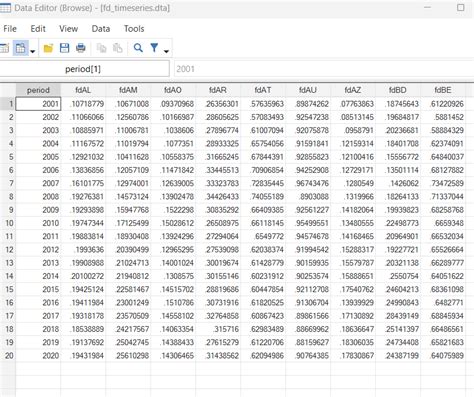Print the data using the printer icon
Screen dimensions: 474x397
[x=81, y=48]
